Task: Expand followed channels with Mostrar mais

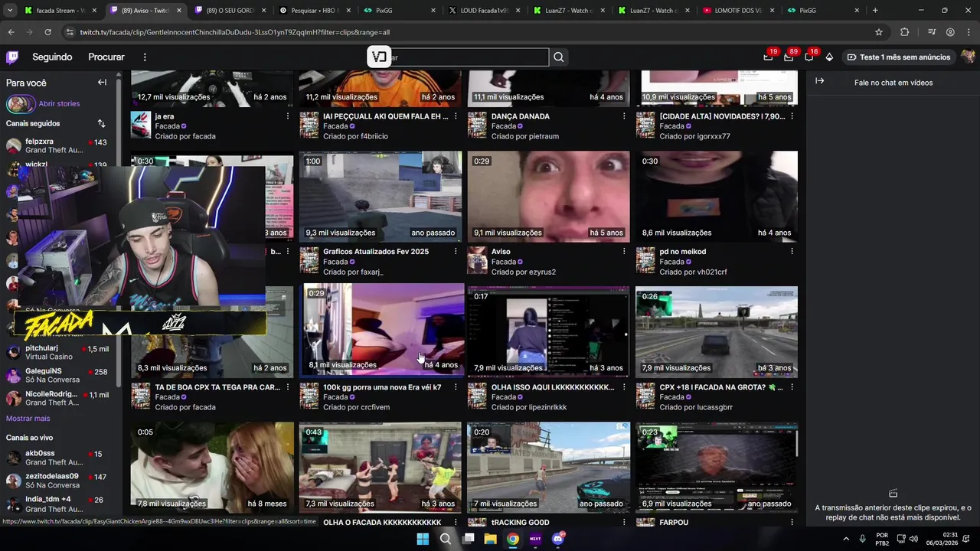Action: tap(28, 419)
